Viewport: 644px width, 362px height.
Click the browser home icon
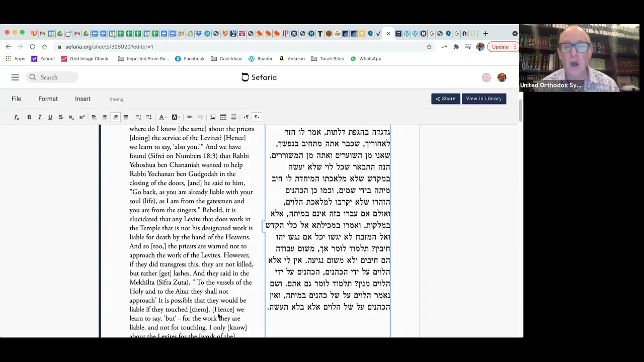(44, 47)
